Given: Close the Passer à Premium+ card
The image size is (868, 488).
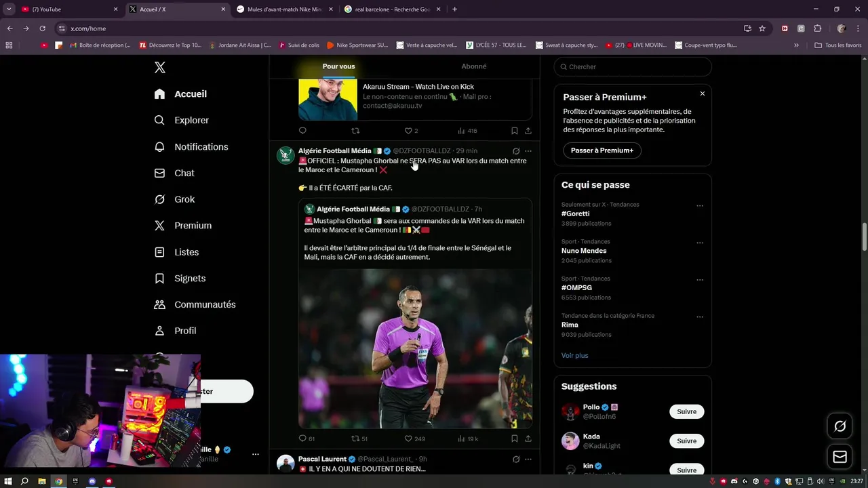Looking at the screenshot, I should coord(703,94).
